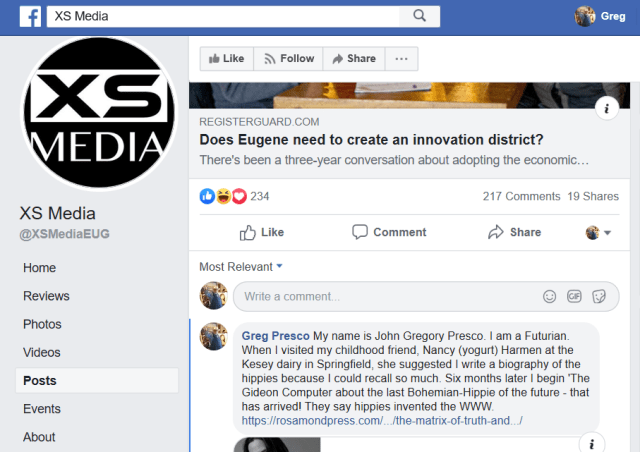Open the emoji picker in comment box

click(549, 296)
